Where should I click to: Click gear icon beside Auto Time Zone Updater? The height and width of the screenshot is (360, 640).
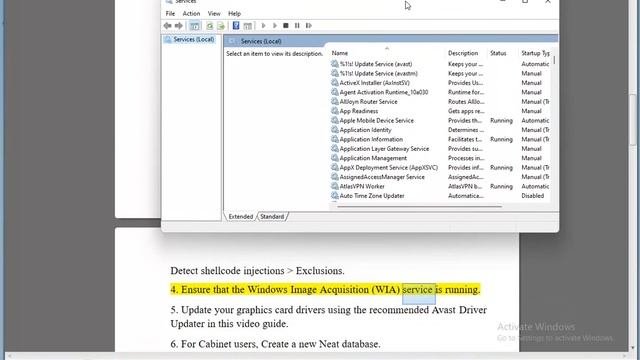click(x=335, y=195)
